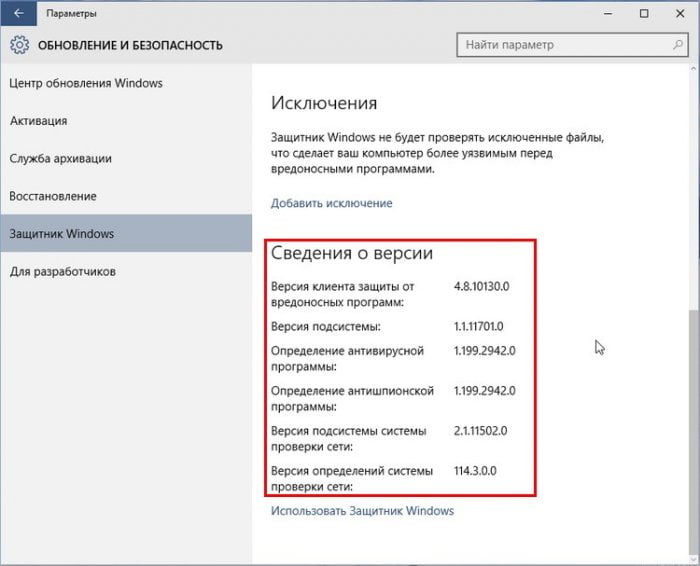The image size is (700, 566).
Task: Open "Центр обновления Windows" in the sidebar
Action: (86, 83)
